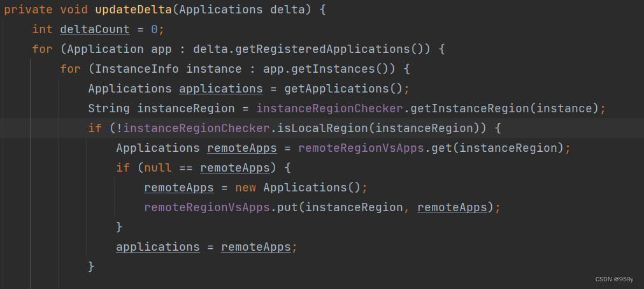Click the 'void' return type keyword

(74, 10)
